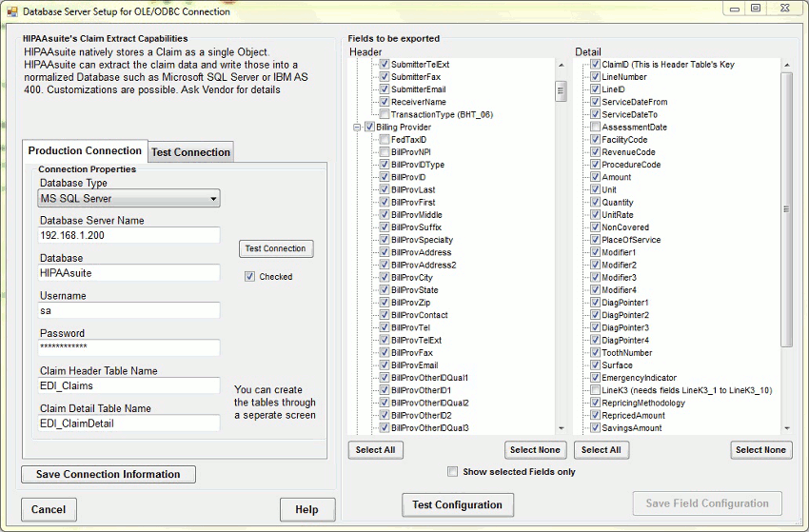
Task: Click the Save Connection Information button
Action: pyautogui.click(x=109, y=474)
